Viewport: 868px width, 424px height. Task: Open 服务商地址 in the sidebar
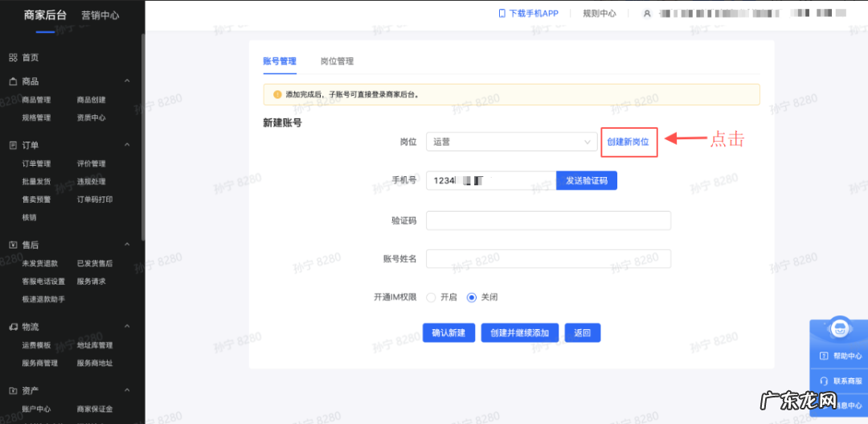[95, 364]
